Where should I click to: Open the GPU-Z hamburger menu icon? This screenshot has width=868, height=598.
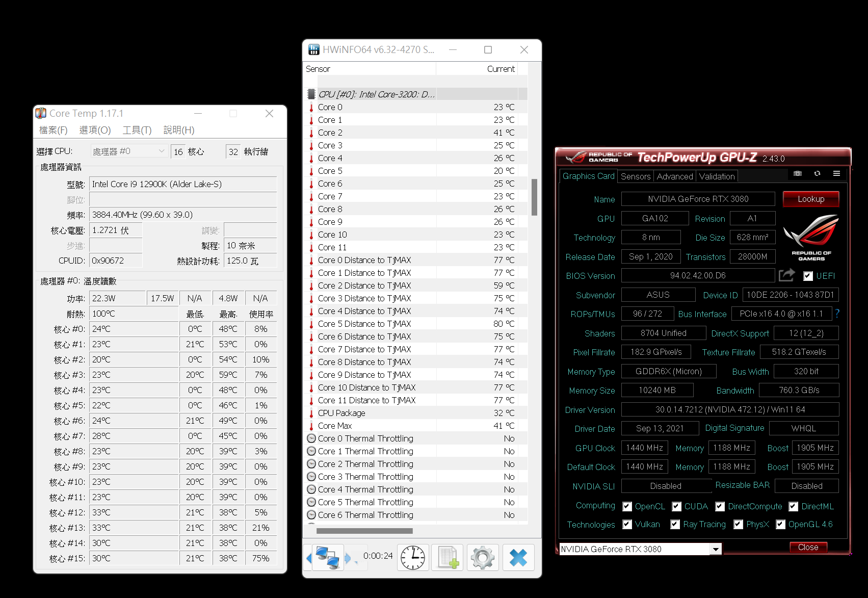836,174
